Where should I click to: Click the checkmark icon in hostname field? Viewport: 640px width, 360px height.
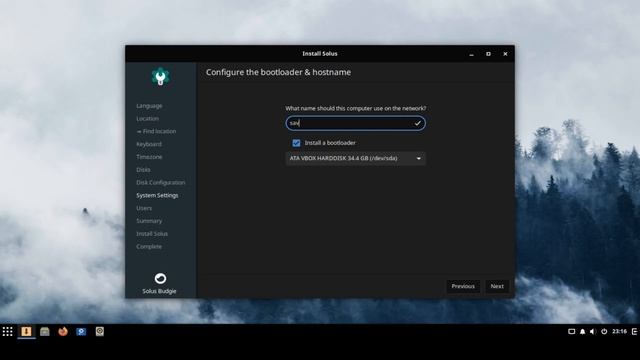[x=418, y=123]
